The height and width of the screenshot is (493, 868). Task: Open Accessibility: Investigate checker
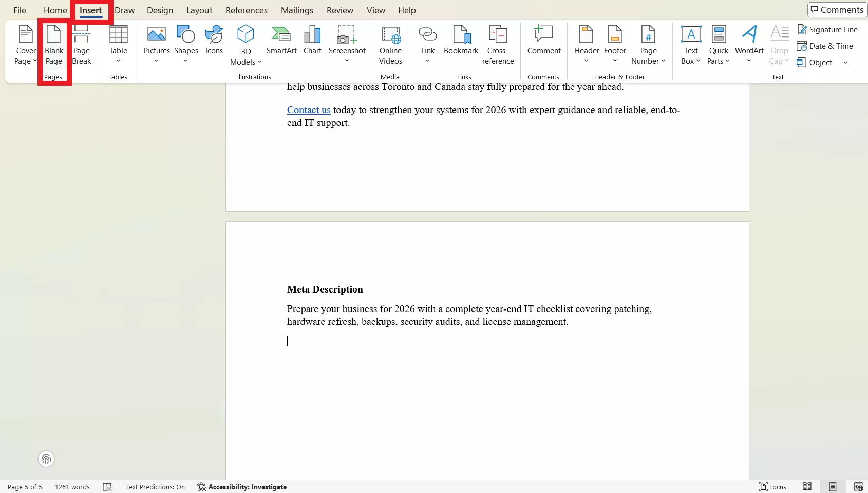click(x=242, y=487)
